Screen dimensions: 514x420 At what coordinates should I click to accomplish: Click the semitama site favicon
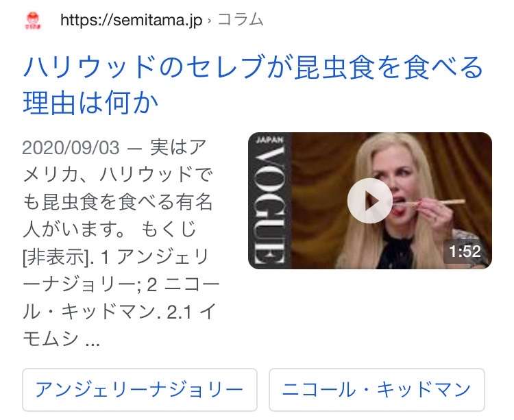coord(33,21)
